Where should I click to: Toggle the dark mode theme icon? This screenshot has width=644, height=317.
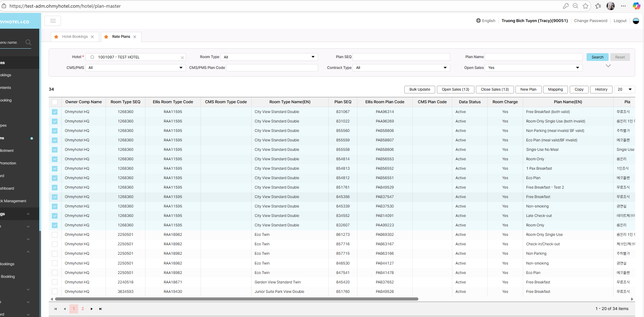636,21
